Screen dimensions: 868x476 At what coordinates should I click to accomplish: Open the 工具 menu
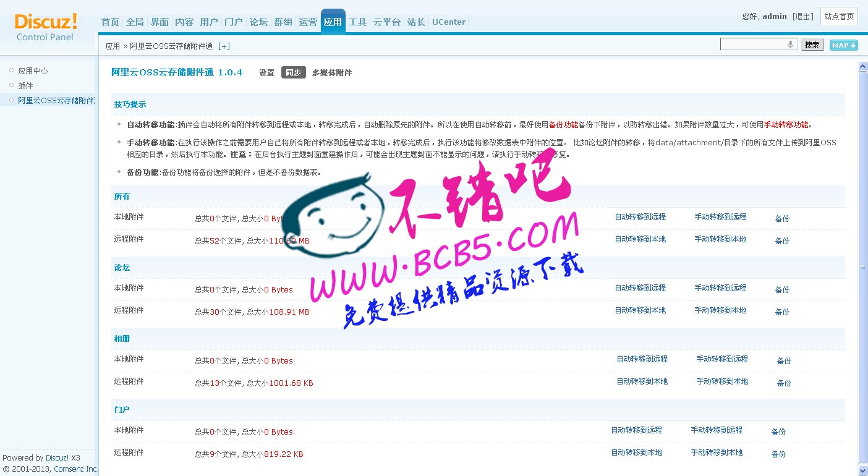(x=357, y=22)
